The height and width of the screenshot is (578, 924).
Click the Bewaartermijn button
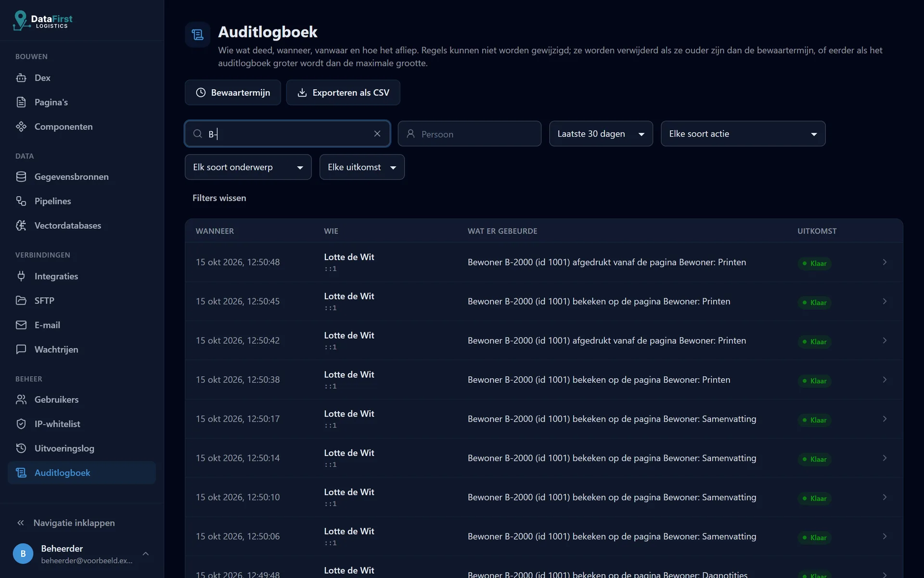pyautogui.click(x=233, y=92)
